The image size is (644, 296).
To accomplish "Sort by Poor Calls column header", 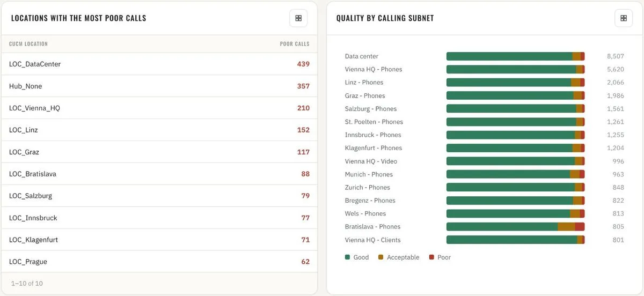I will click(x=295, y=44).
